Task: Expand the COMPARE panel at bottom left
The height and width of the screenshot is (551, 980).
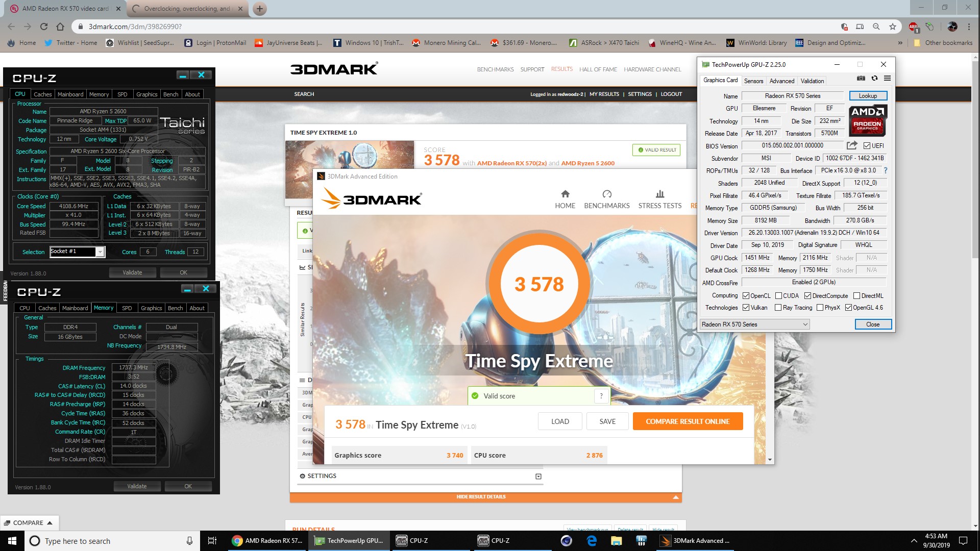Action: pyautogui.click(x=29, y=523)
